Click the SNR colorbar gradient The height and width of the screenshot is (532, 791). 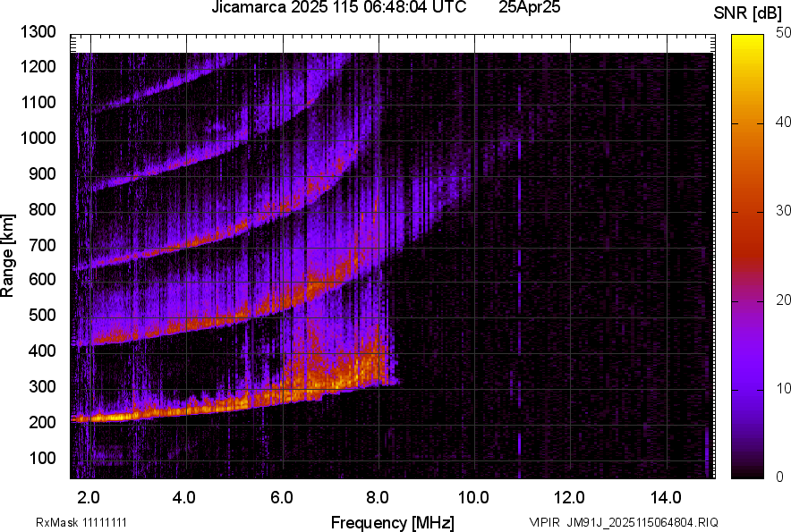click(x=748, y=257)
